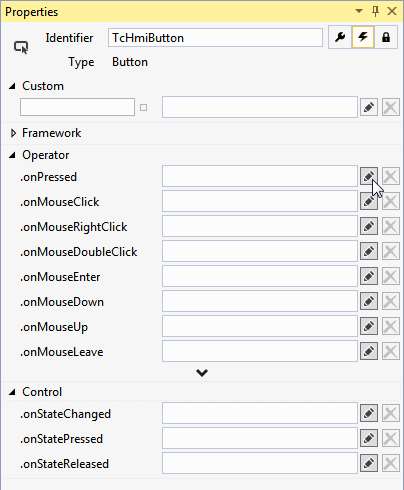Image resolution: width=404 pixels, height=490 pixels.
Task: Click the .onMouseRightClick value field
Action: tap(260, 226)
